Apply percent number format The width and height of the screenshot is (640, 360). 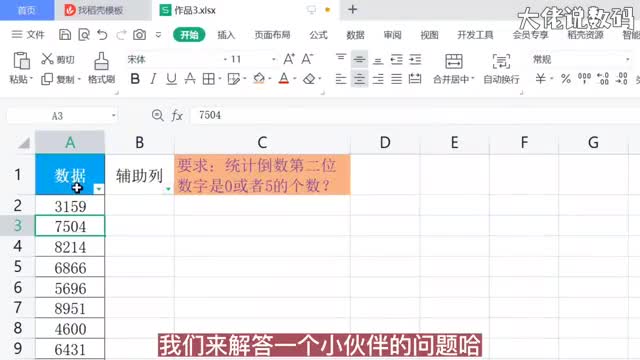566,78
